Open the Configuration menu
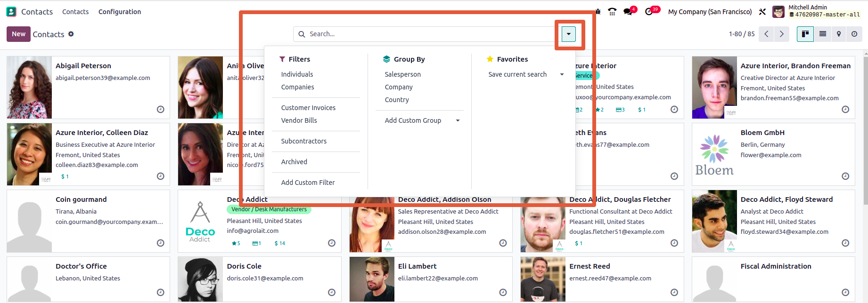Image resolution: width=868 pixels, height=303 pixels. 120,12
